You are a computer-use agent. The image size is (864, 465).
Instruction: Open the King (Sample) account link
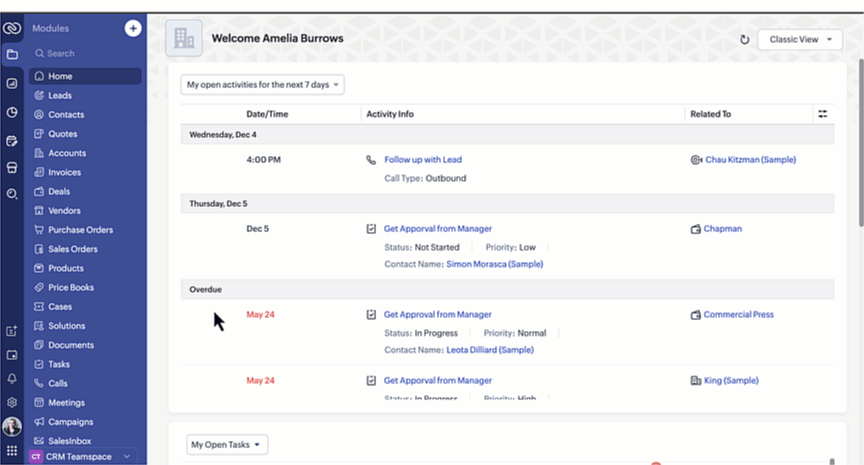(x=731, y=380)
